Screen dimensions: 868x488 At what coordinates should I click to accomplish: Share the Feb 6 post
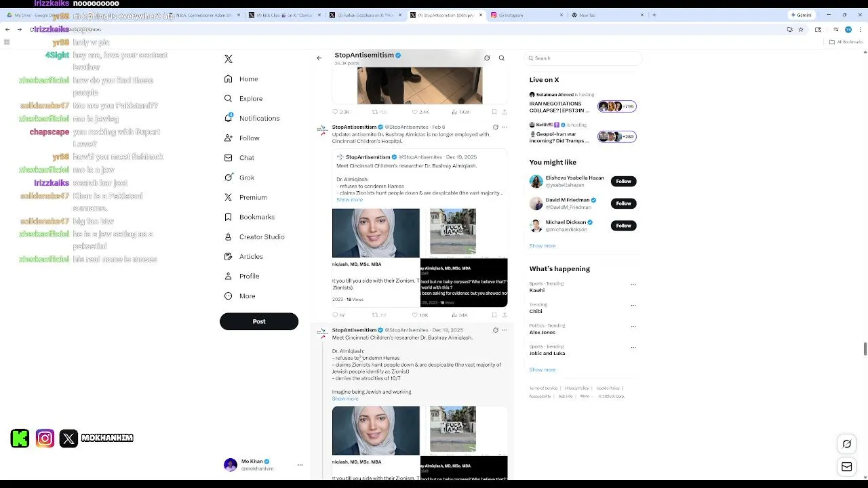click(505, 315)
